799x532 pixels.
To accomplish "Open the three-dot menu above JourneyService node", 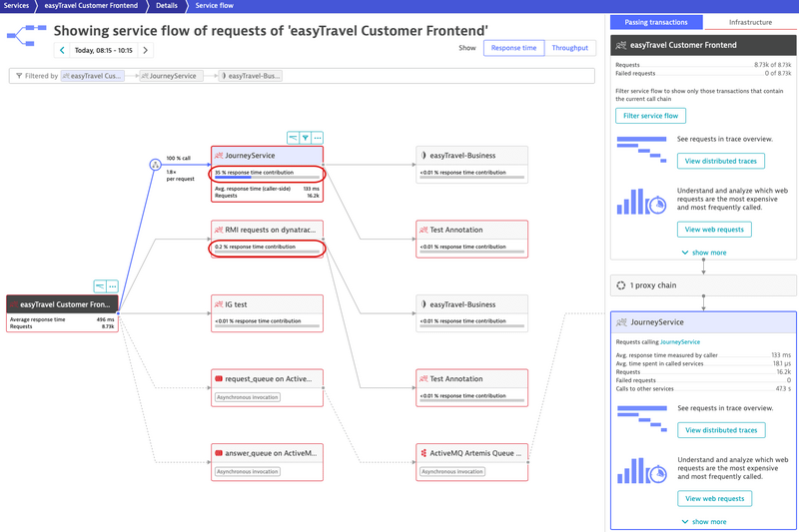I will pos(318,138).
